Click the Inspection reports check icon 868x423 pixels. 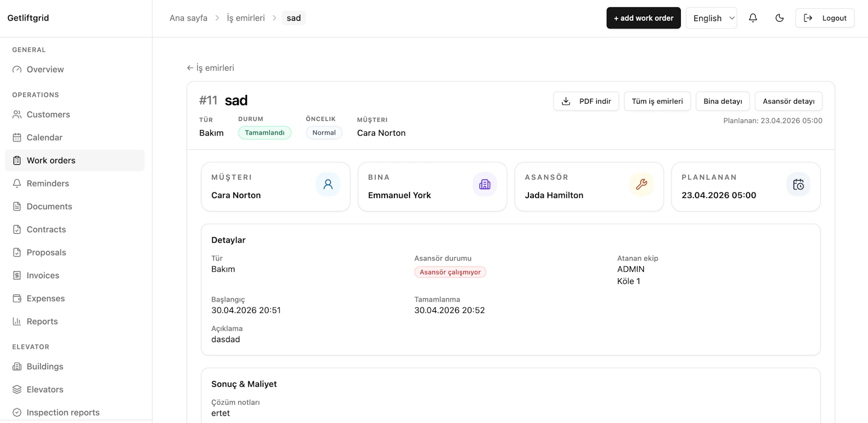[17, 413]
